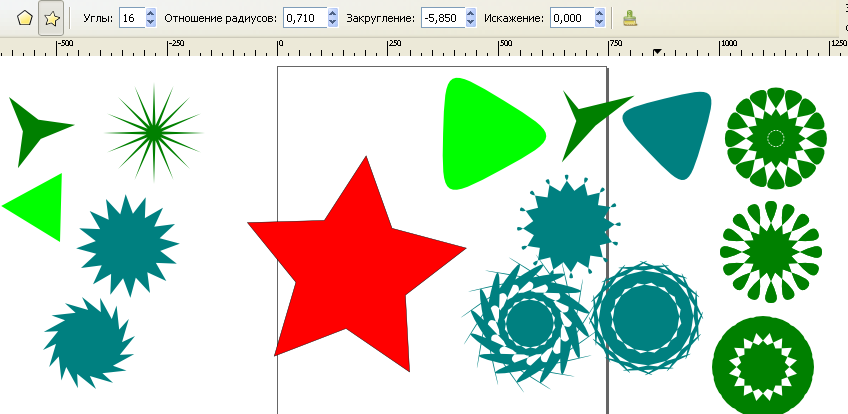
Task: Select dark green flower with dashed circle center
Action: (776, 138)
